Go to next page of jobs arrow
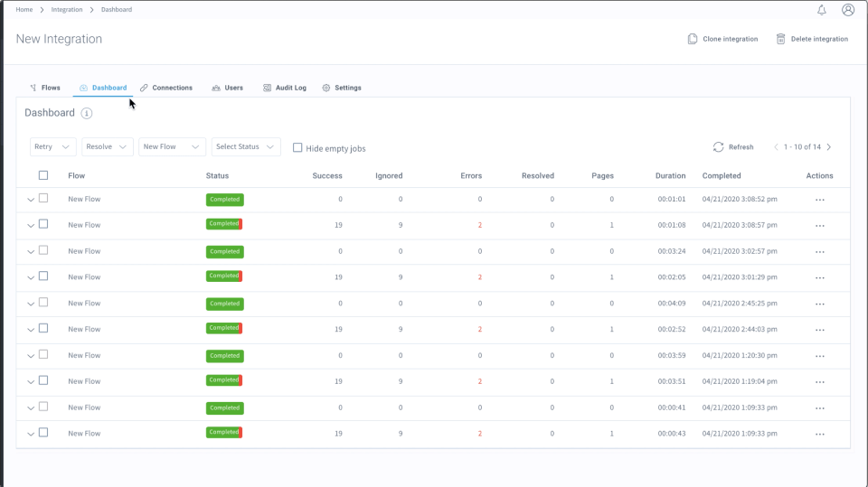Image resolution: width=868 pixels, height=487 pixels. tap(829, 147)
